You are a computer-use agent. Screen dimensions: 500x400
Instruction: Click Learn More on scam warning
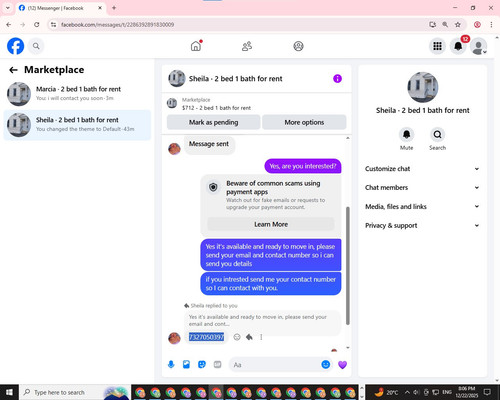click(271, 224)
